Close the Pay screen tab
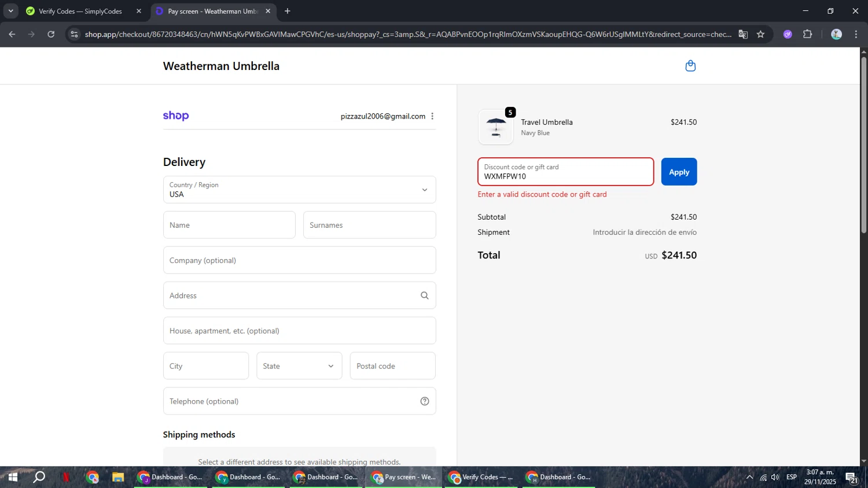Screen dimensions: 868x488 [268, 11]
